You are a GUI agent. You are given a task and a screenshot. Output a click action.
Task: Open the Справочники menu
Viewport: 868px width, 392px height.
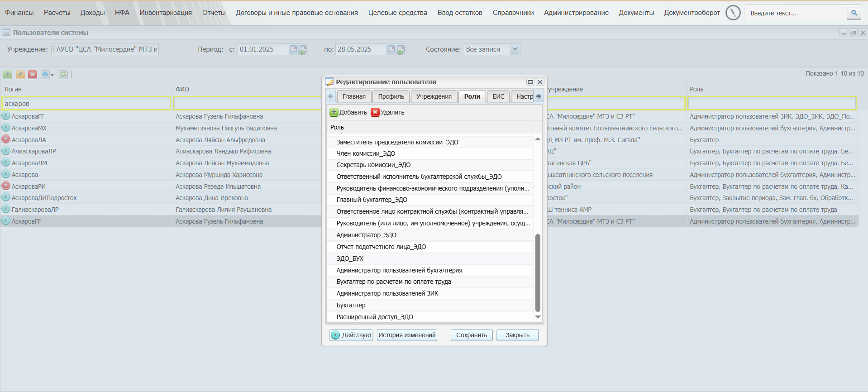(x=513, y=13)
